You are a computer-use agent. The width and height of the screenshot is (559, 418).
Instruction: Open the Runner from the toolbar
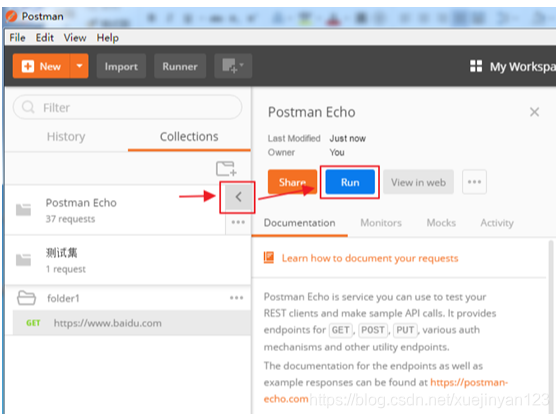pyautogui.click(x=180, y=66)
